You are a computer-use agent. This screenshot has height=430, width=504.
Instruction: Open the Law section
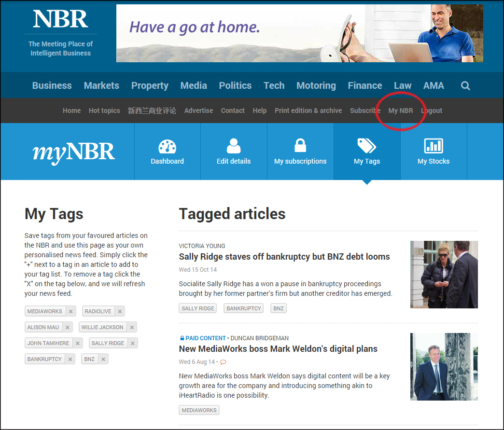click(403, 85)
